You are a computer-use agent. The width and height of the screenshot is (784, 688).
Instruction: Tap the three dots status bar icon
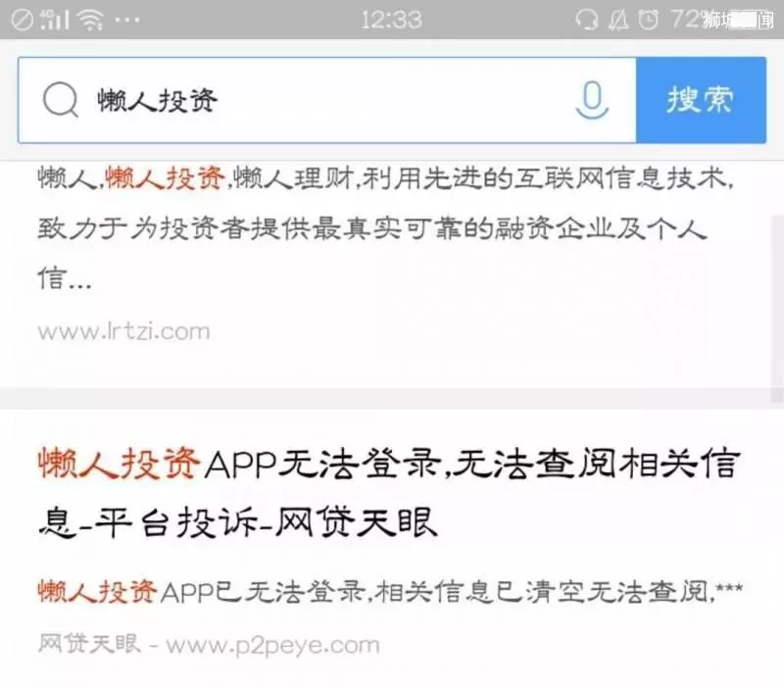click(127, 20)
